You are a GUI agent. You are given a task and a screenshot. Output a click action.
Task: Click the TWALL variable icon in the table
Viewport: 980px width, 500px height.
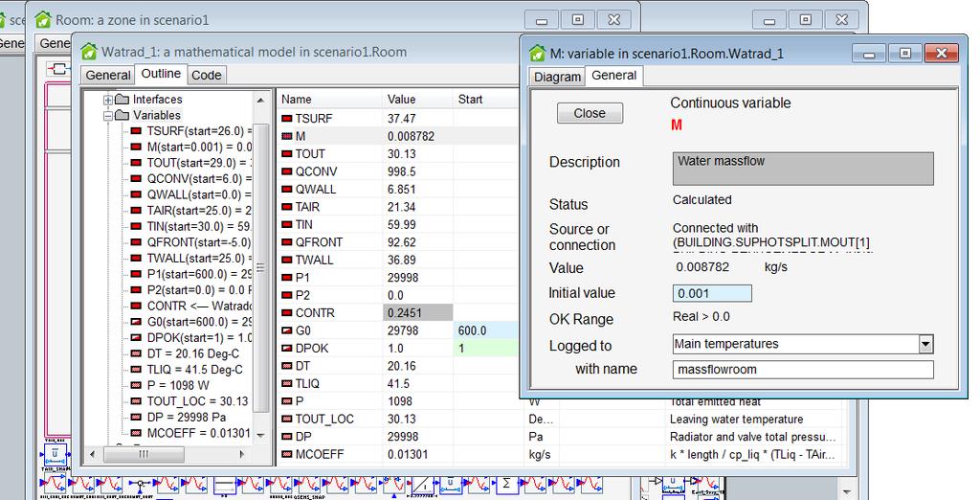pos(287,260)
